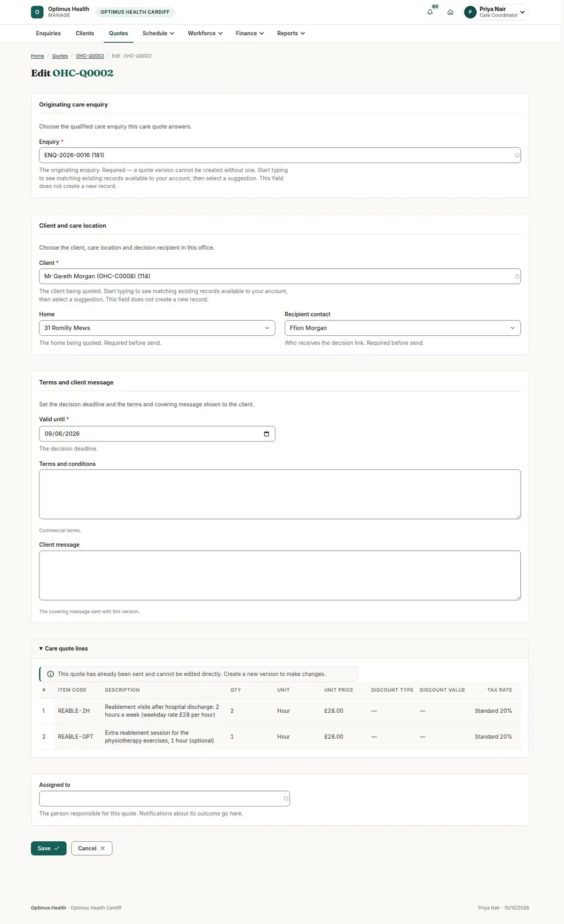Follow the OHC-Q0002 breadcrumb link
Image resolution: width=564 pixels, height=924 pixels.
(x=90, y=56)
